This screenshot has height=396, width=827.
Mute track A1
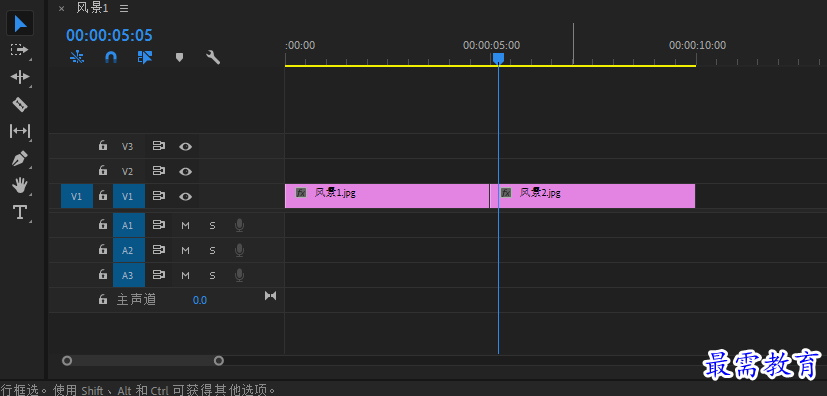185,226
